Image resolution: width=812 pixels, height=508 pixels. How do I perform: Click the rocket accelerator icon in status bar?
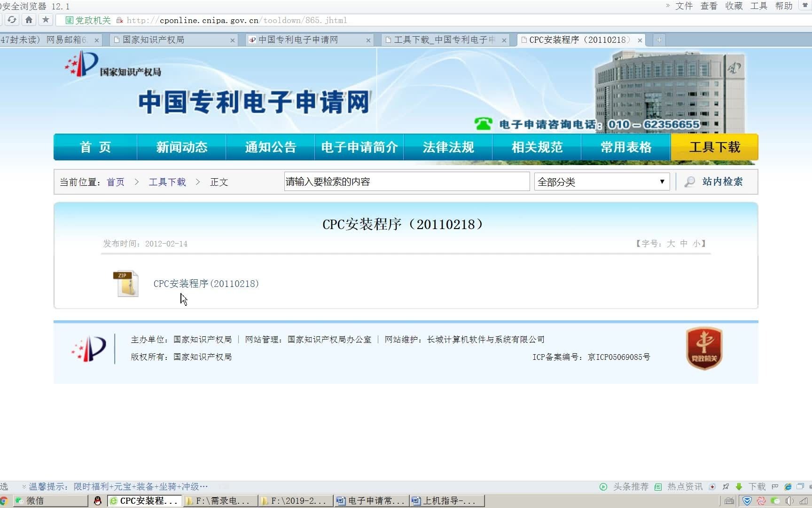click(x=726, y=487)
